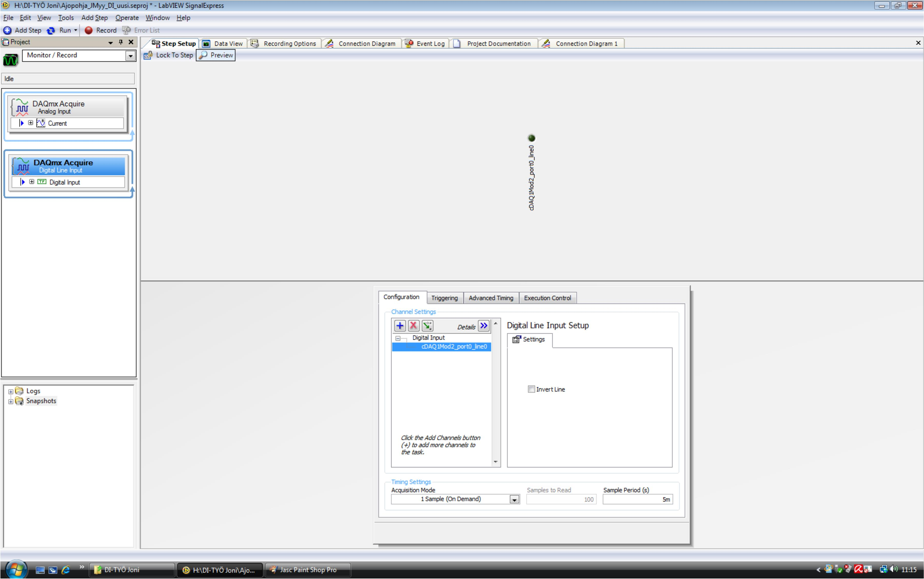
Task: Open Project panel options arrow
Action: click(x=111, y=43)
